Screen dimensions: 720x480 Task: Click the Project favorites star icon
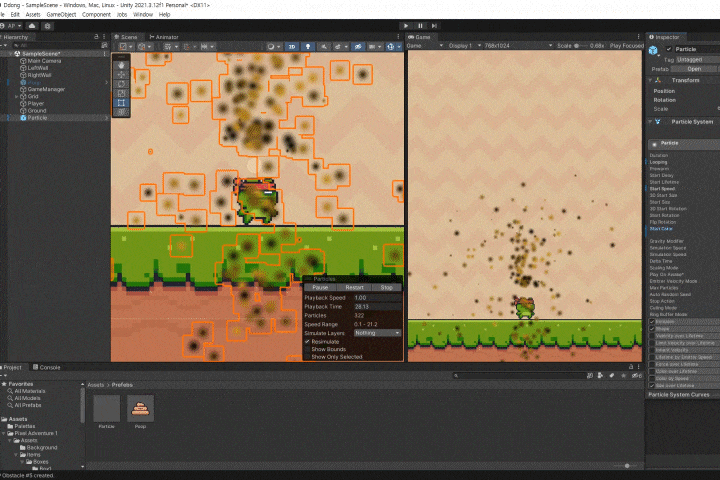(x=624, y=375)
